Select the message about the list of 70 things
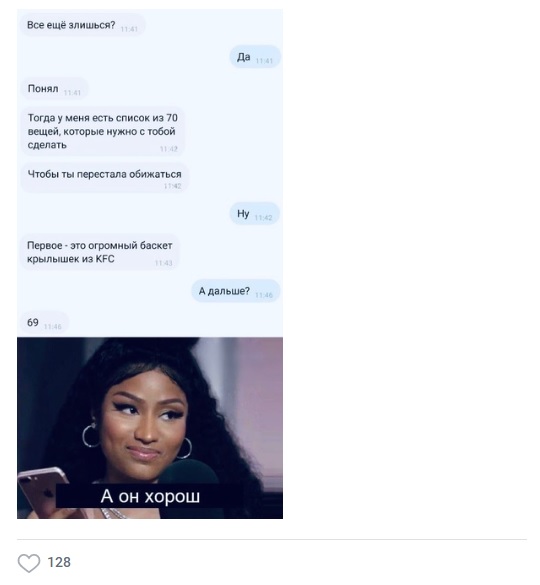Viewport: 540px width, 585px height. click(x=103, y=131)
